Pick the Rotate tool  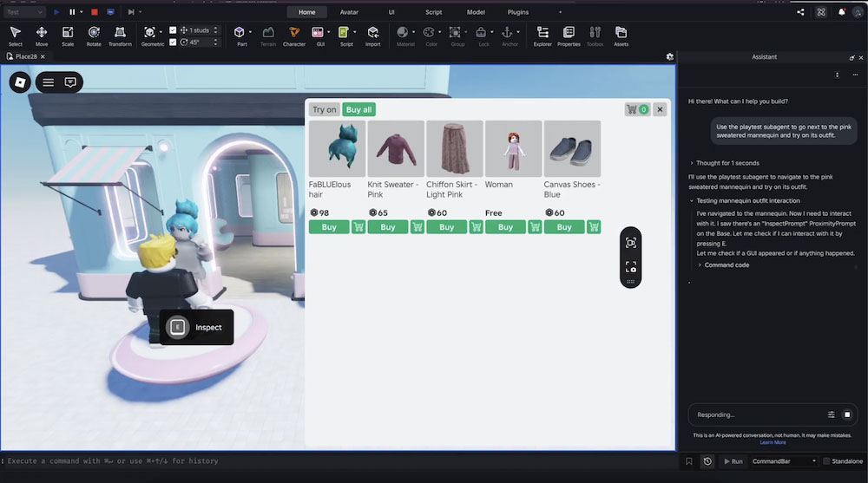[x=94, y=36]
